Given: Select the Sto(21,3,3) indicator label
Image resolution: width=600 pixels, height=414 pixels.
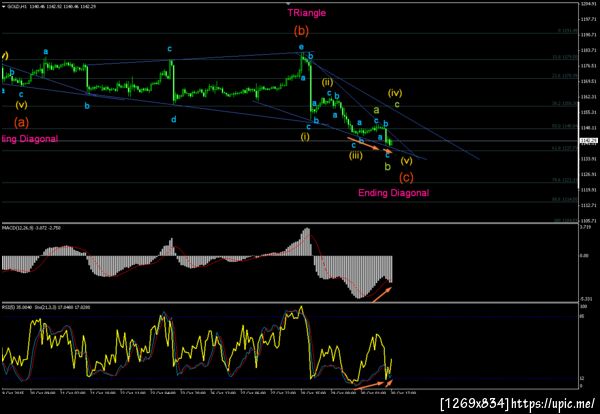Looking at the screenshot, I should click(x=45, y=307).
